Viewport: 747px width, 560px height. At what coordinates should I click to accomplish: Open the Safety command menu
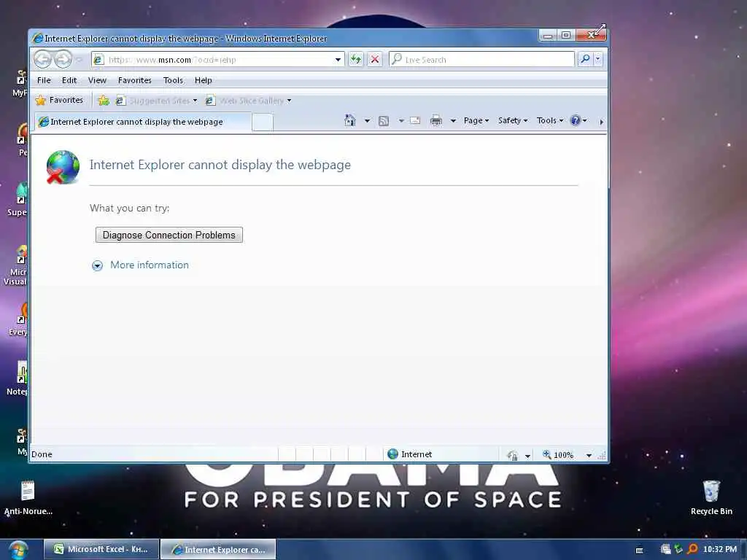tap(513, 120)
